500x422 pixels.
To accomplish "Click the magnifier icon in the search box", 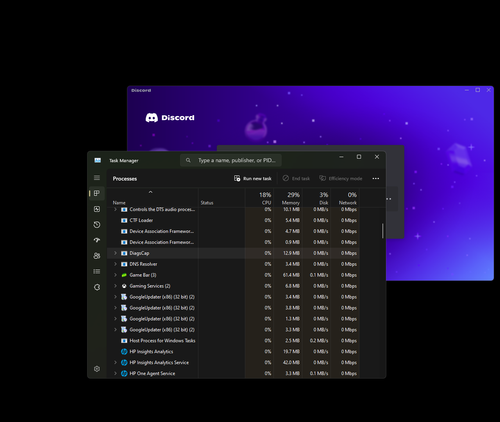I will 188,160.
